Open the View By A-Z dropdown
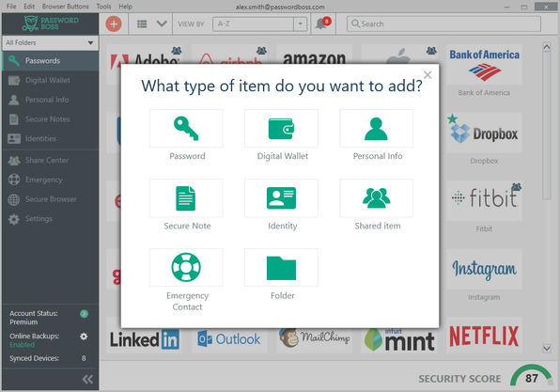The width and height of the screenshot is (560, 392). pyautogui.click(x=259, y=24)
